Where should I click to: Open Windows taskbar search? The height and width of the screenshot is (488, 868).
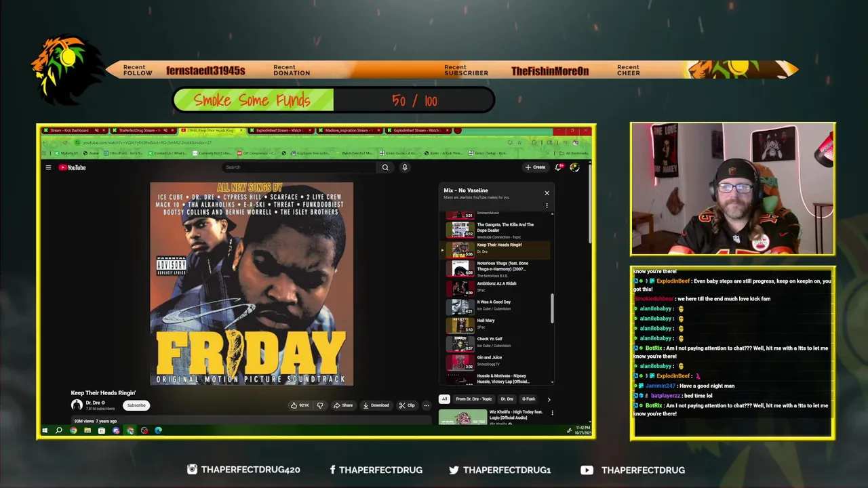point(59,430)
